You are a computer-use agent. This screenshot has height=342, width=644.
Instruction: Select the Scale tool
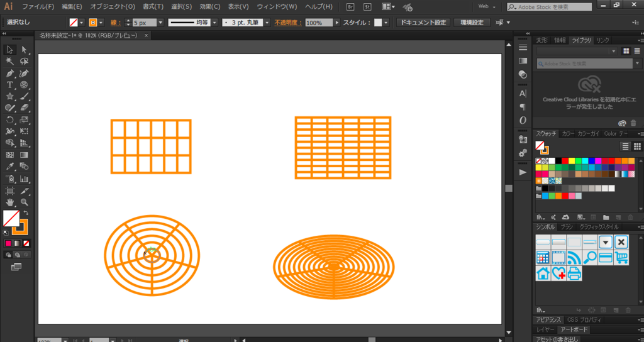click(x=25, y=120)
